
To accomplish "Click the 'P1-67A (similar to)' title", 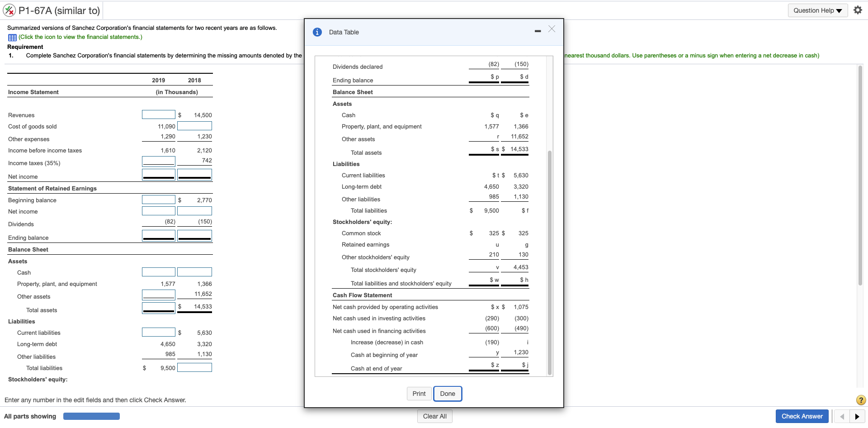I will tap(59, 10).
